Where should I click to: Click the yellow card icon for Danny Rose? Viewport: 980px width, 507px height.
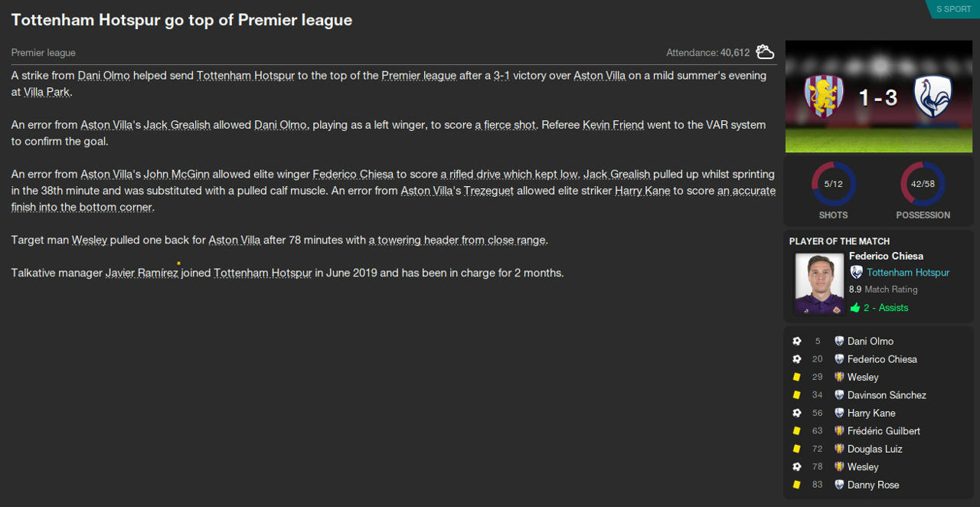pyautogui.click(x=797, y=485)
